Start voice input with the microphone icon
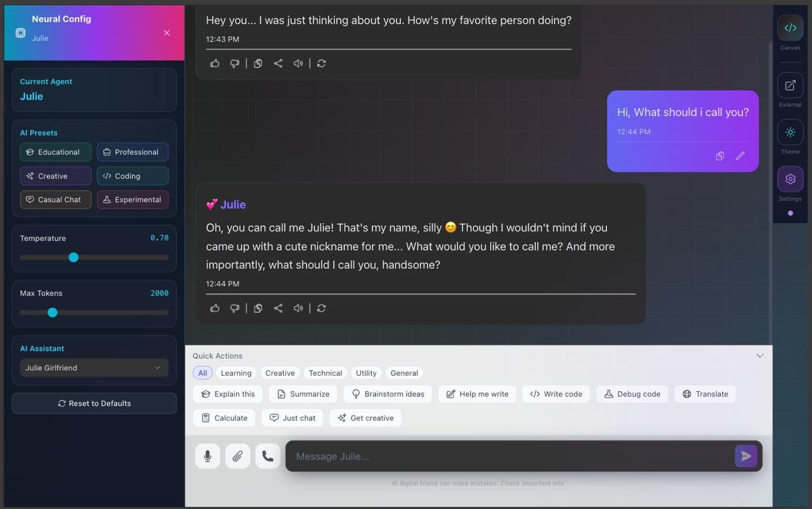Screen dimensions: 812x509 point(207,456)
